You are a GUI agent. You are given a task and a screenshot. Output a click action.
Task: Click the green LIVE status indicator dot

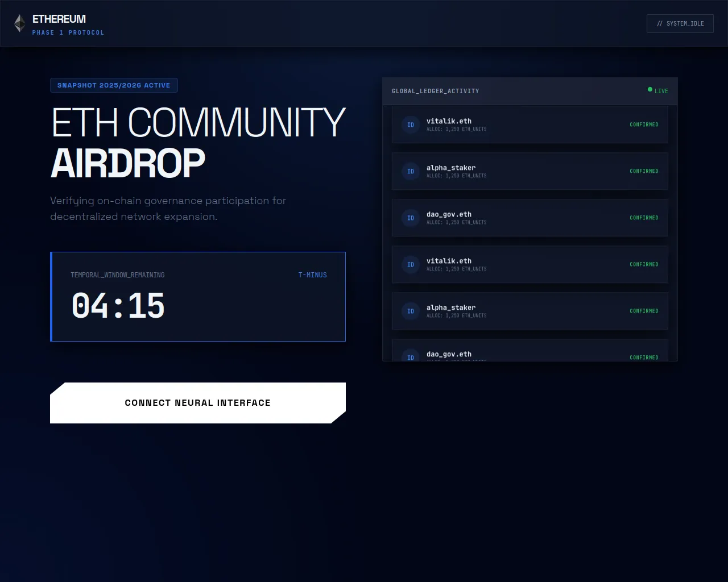point(650,89)
